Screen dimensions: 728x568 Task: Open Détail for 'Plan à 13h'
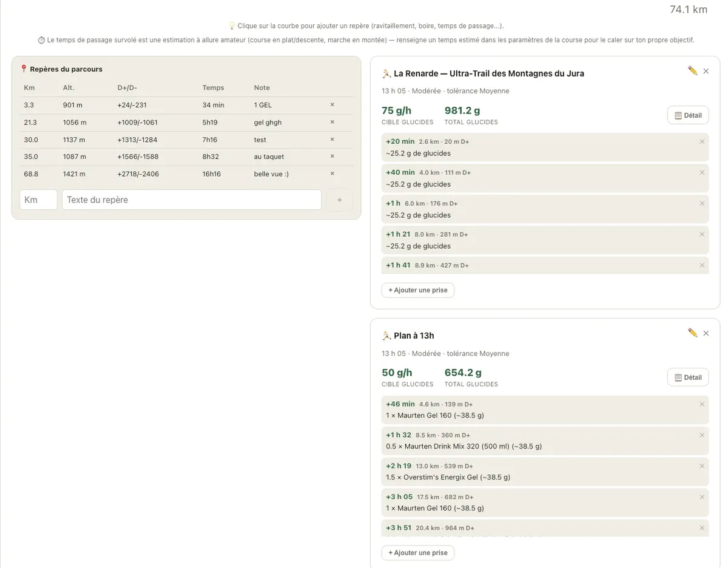[688, 377]
